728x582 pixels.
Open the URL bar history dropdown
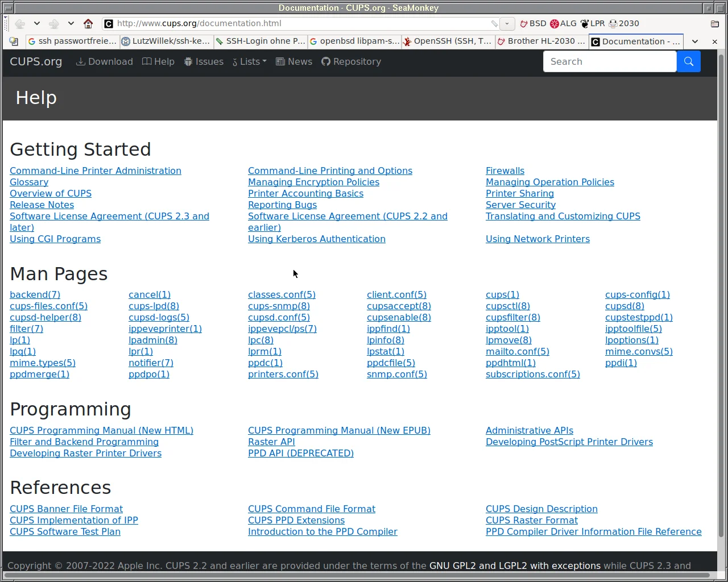coord(507,23)
